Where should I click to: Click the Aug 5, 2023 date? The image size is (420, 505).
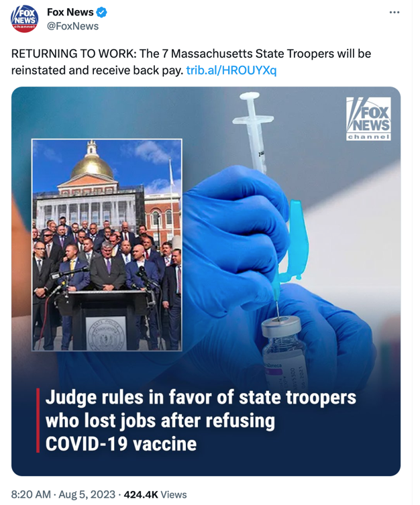coord(87,494)
